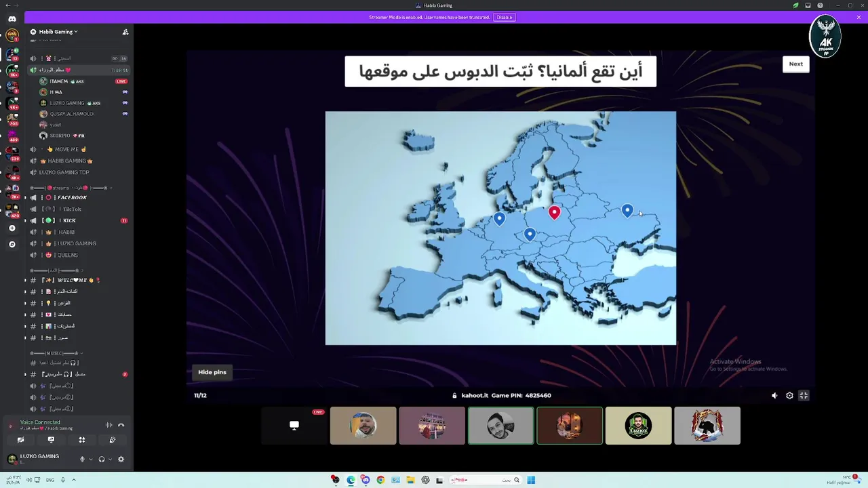This screenshot has height=488, width=868.
Task: Join the MOVE ME voice channel
Action: [x=78, y=149]
